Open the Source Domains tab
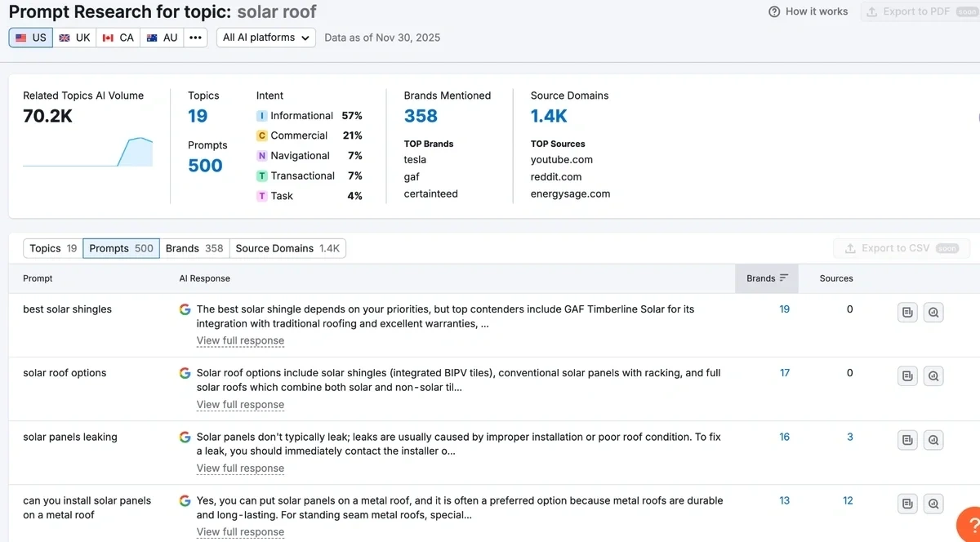The image size is (980, 542). coord(287,247)
